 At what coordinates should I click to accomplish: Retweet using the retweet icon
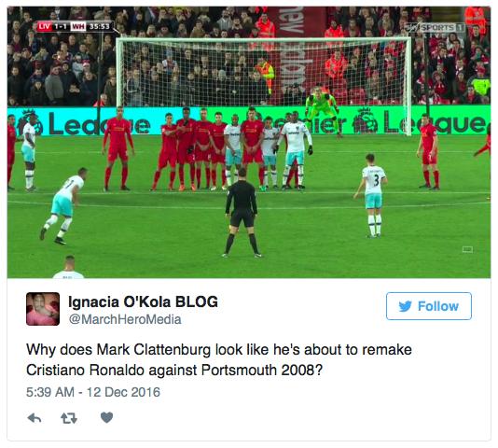[x=69, y=418]
